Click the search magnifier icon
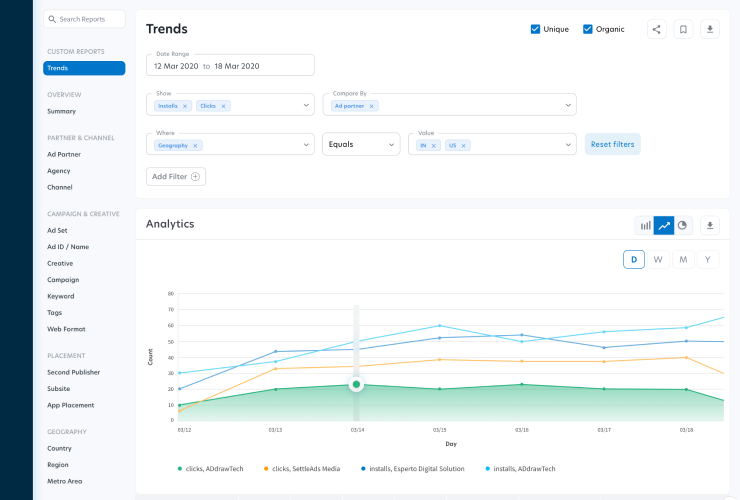Viewport: 740px width, 500px height. [x=52, y=19]
